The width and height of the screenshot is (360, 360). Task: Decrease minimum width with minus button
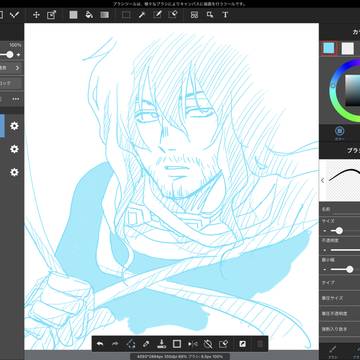pos(325,269)
